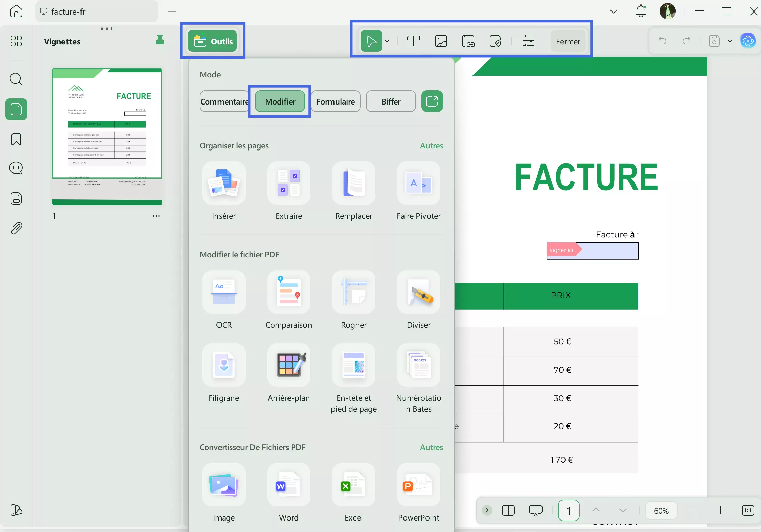Open the Search panel in the left sidebar
Viewport: 761px width, 532px height.
pos(16,79)
